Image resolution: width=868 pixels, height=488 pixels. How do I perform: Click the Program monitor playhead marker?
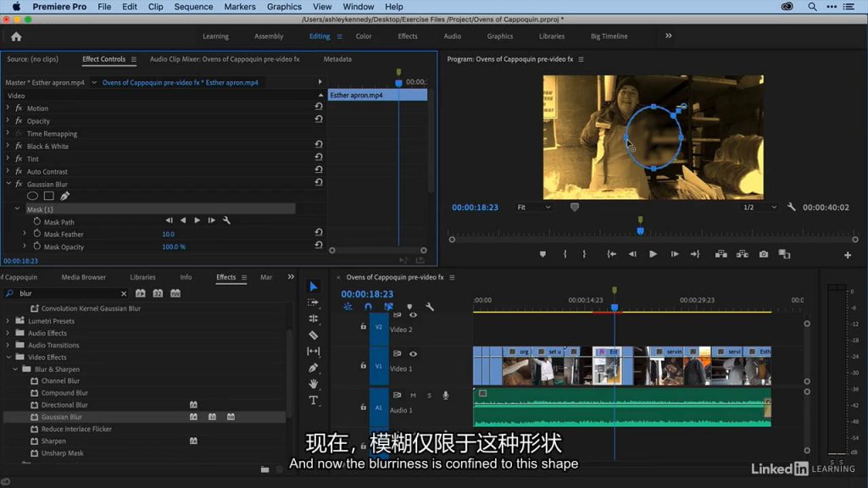(x=641, y=230)
